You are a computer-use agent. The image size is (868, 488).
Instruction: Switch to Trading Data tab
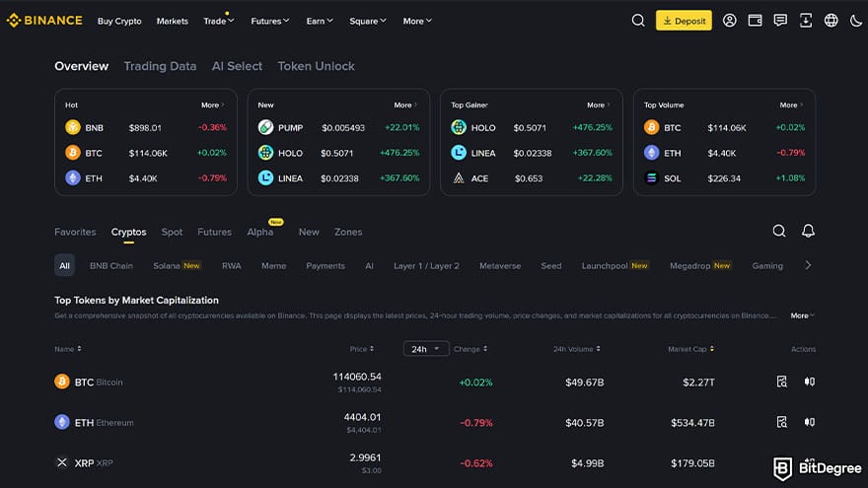click(x=160, y=66)
